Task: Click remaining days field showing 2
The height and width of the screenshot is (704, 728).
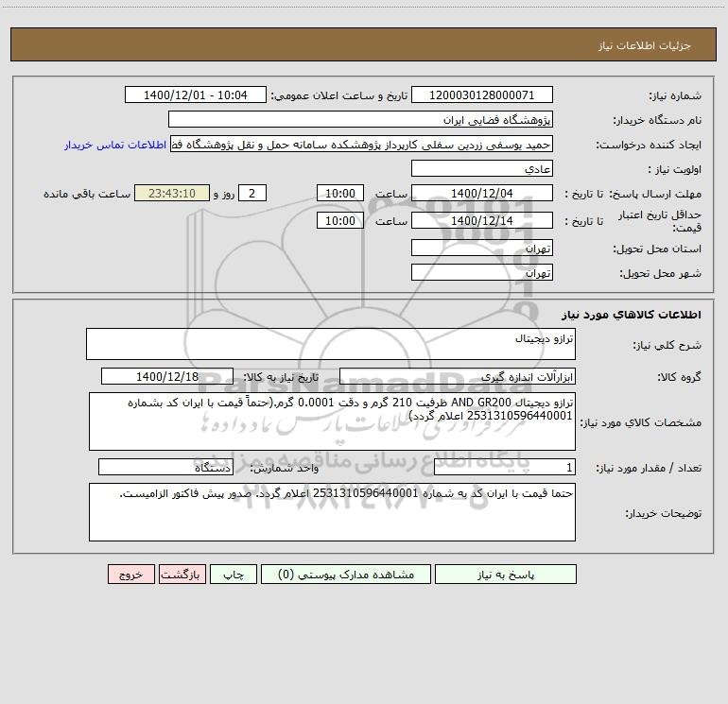Action: click(252, 193)
